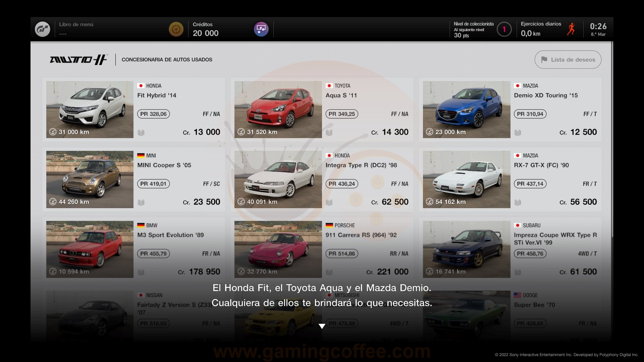644x362 pixels.
Task: Click the PR 458,76 badge
Action: point(530,254)
